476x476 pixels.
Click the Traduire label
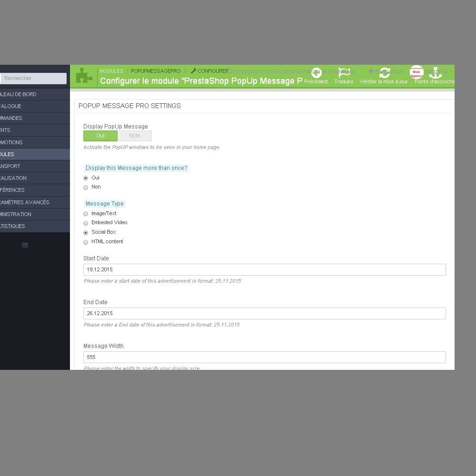[344, 81]
